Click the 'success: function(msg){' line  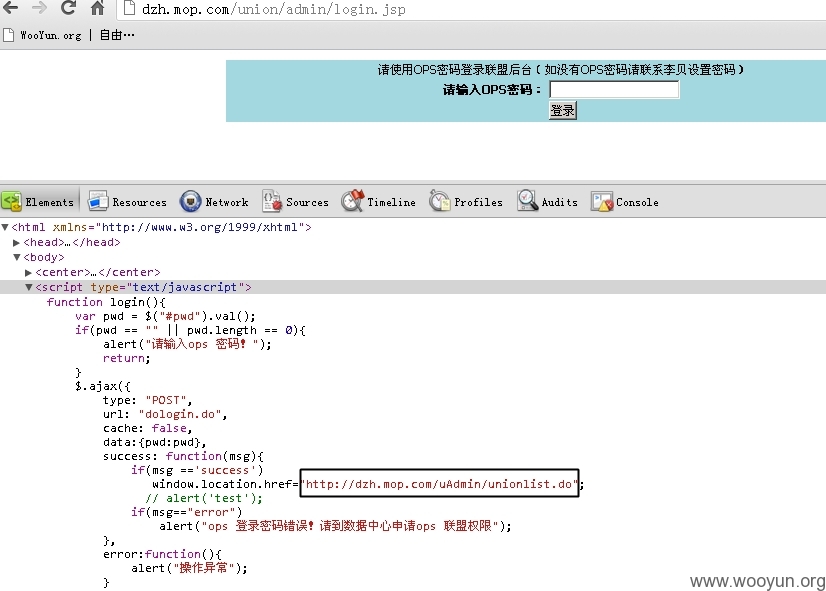(x=183, y=456)
